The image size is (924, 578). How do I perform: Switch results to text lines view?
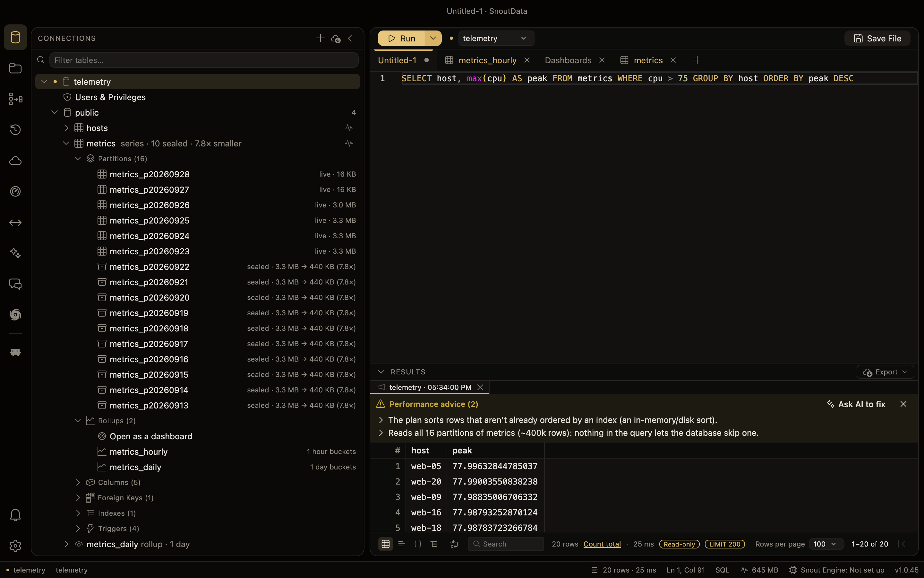coord(401,544)
